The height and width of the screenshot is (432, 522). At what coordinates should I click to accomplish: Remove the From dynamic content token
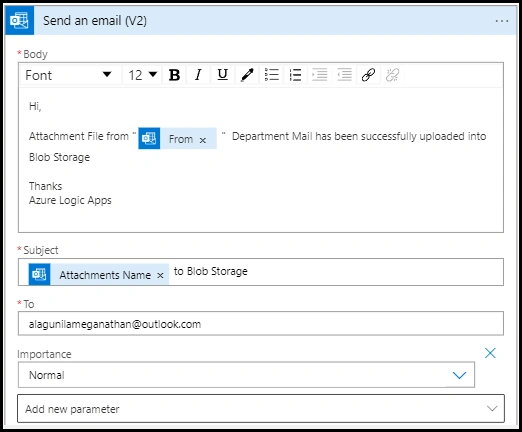coord(203,140)
